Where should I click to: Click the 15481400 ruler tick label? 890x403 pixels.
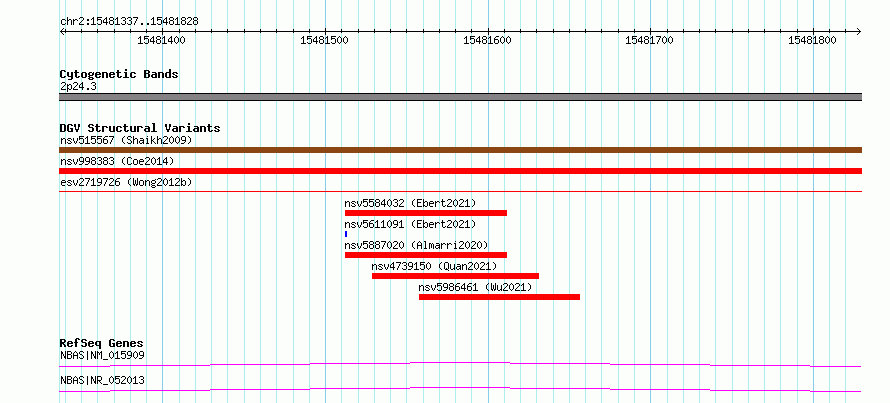click(161, 40)
